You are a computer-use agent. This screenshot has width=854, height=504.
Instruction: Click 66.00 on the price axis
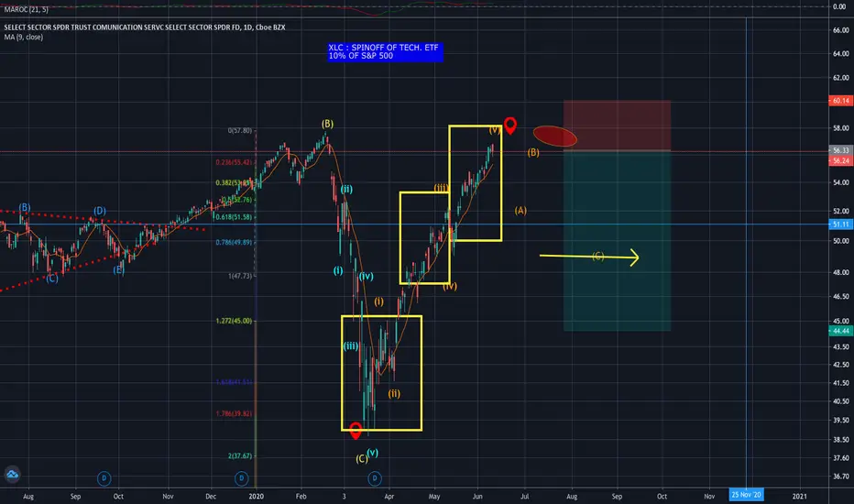pos(840,30)
